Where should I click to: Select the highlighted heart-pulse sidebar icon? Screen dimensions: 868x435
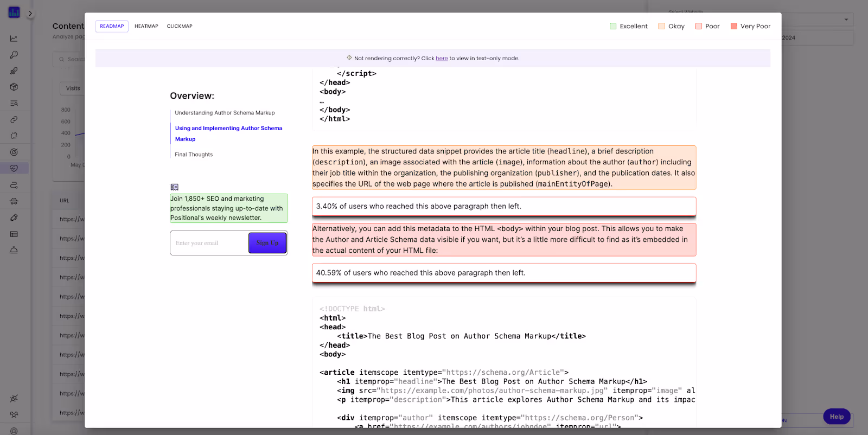click(x=14, y=169)
